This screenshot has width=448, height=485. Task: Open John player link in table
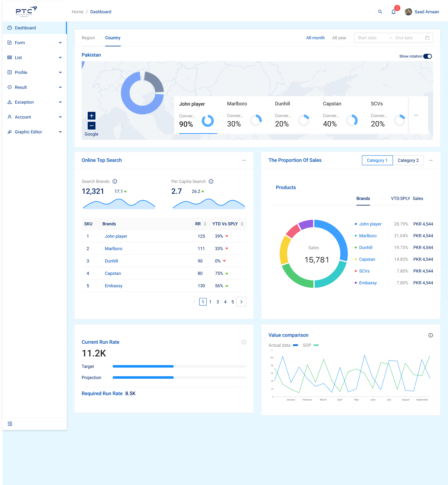coord(116,236)
